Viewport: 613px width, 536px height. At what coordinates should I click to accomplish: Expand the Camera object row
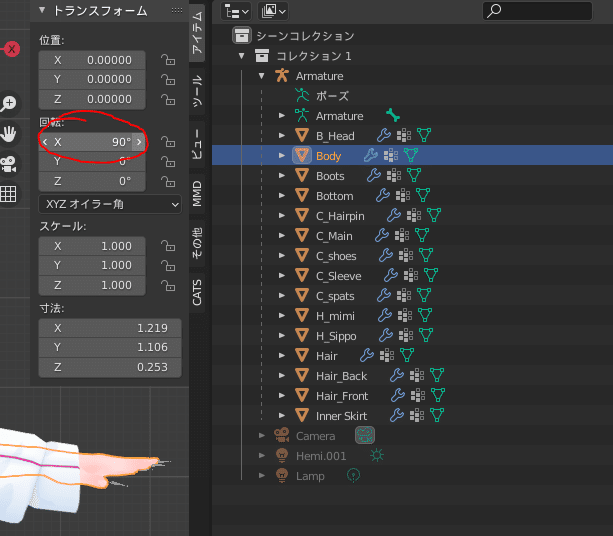[x=262, y=436]
